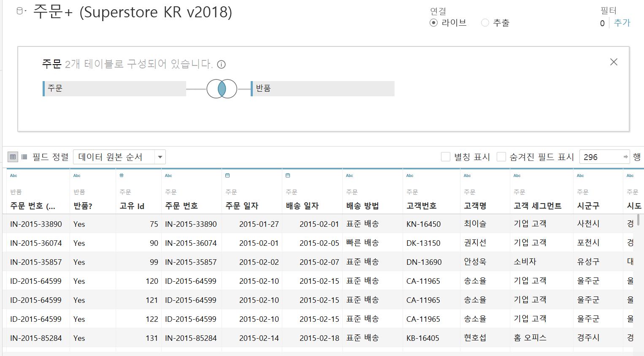Click the 주문 번호 (... column header
644x356 pixels.
click(32, 206)
